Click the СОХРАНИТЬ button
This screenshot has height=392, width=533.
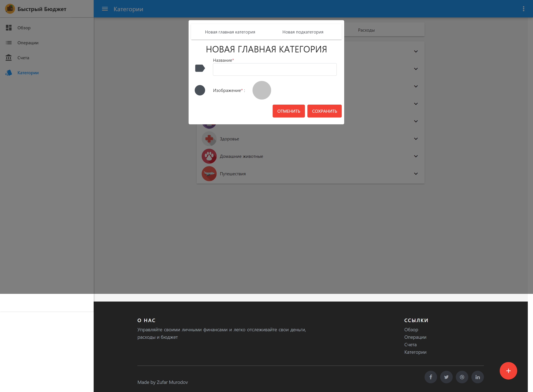click(324, 111)
